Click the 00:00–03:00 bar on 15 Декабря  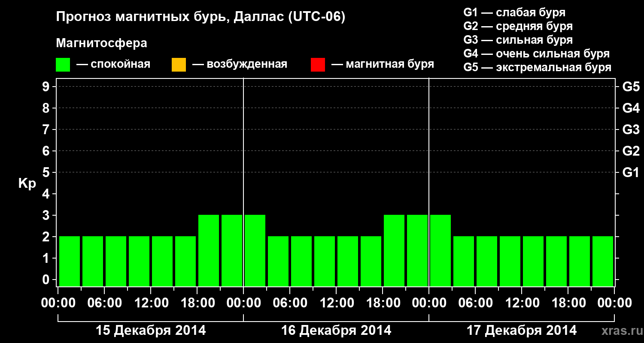click(x=70, y=261)
